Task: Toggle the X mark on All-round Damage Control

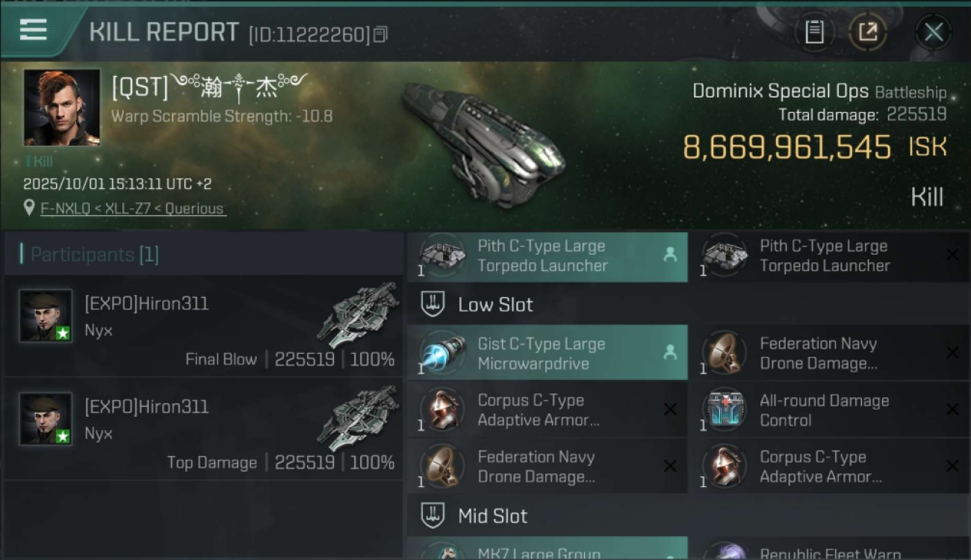Action: point(952,410)
